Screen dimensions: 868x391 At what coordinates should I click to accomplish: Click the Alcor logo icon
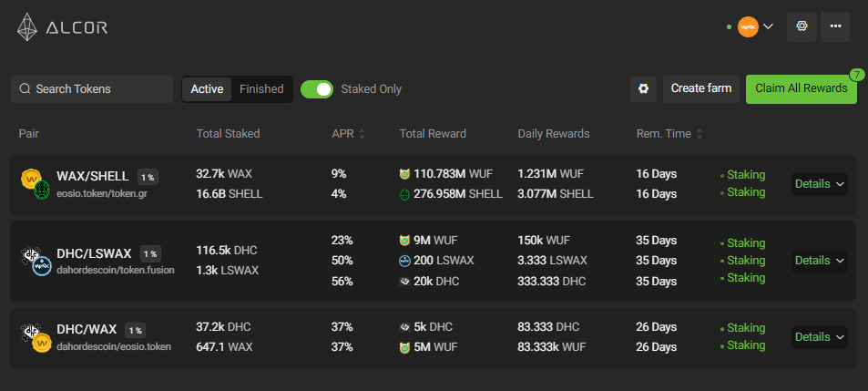(x=26, y=27)
